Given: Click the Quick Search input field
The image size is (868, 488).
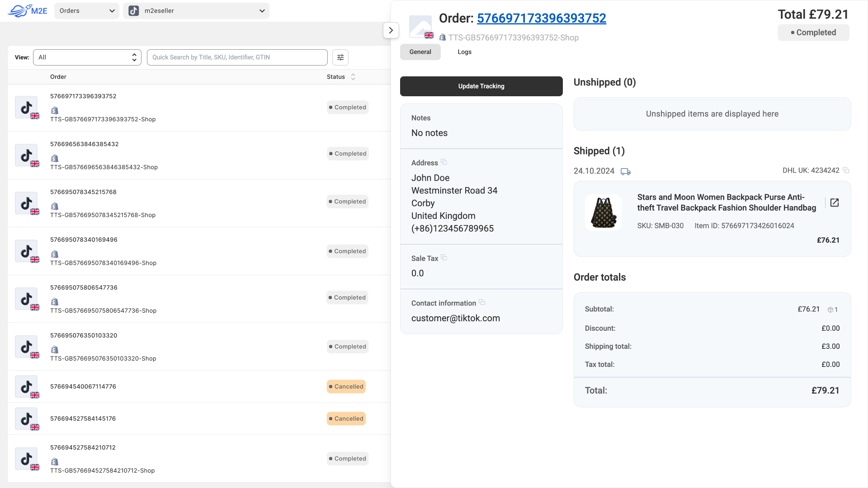Looking at the screenshot, I should [237, 57].
